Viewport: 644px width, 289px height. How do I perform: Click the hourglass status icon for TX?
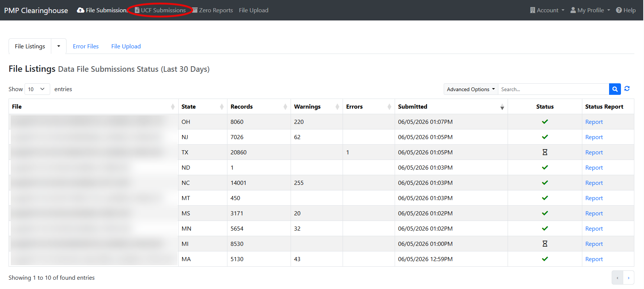(545, 152)
